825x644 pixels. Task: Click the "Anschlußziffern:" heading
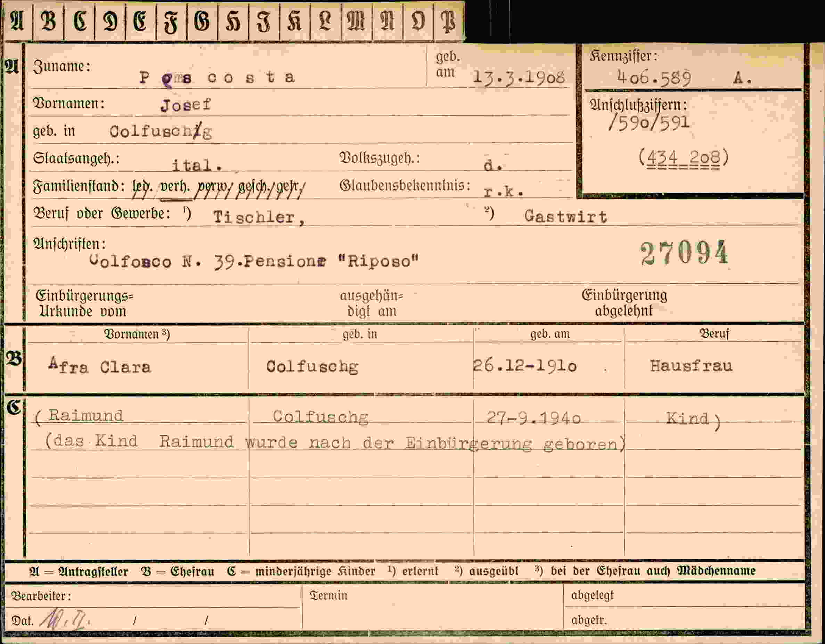click(x=638, y=105)
